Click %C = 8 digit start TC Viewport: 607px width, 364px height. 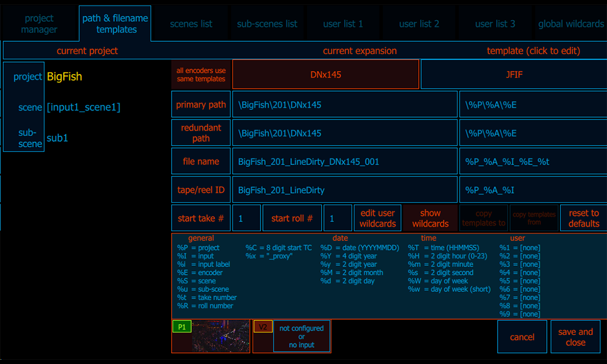click(x=279, y=248)
